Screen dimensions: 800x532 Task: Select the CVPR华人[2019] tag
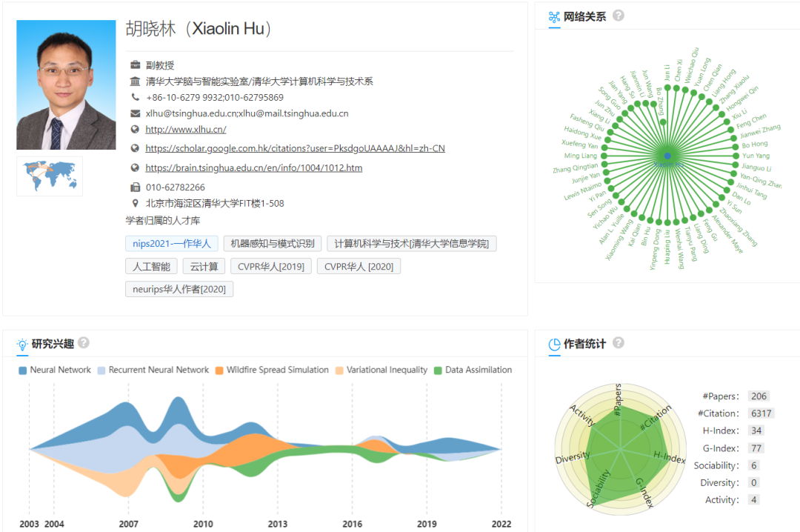coord(270,267)
